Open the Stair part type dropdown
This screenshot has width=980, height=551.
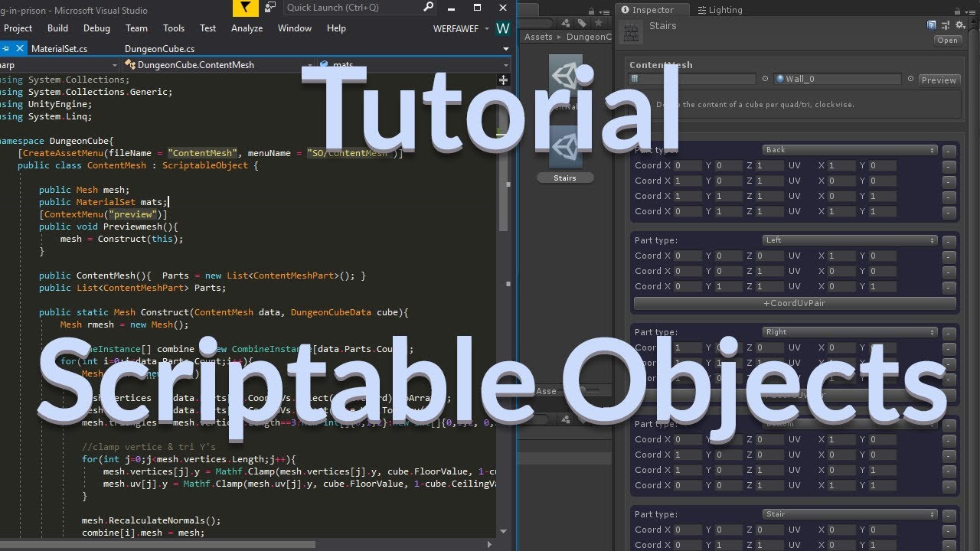coord(850,514)
